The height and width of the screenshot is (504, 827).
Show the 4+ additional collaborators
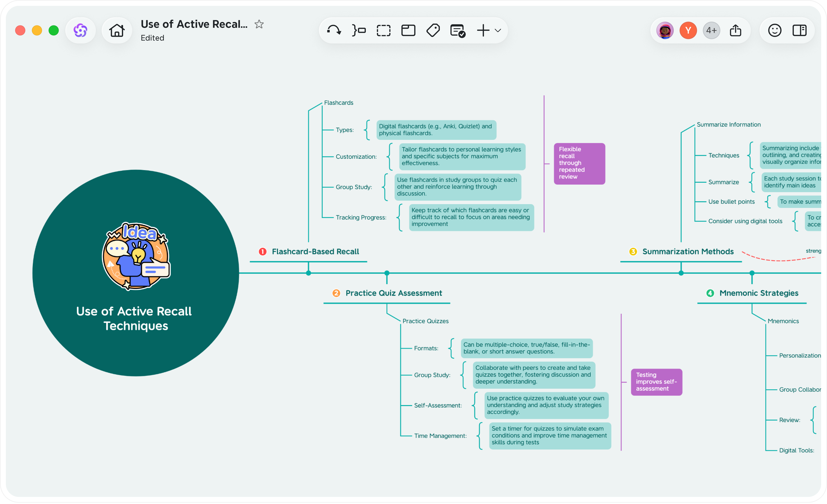coord(711,30)
